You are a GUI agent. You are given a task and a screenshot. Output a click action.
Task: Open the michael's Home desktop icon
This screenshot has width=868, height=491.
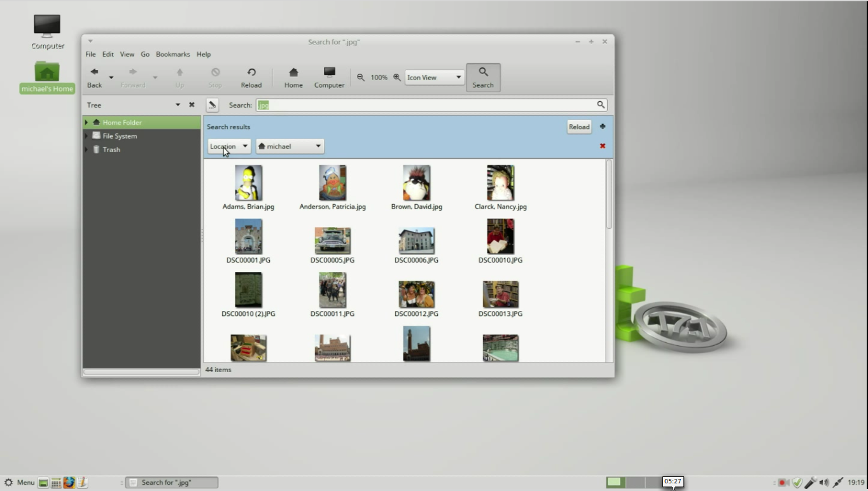pos(47,78)
